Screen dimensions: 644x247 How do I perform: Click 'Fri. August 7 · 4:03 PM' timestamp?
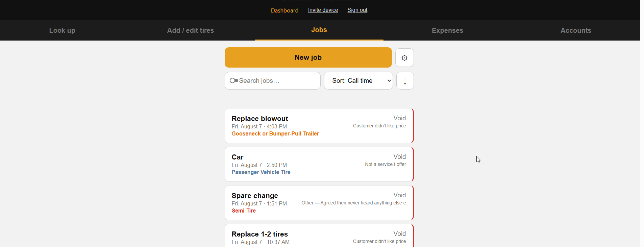click(259, 127)
